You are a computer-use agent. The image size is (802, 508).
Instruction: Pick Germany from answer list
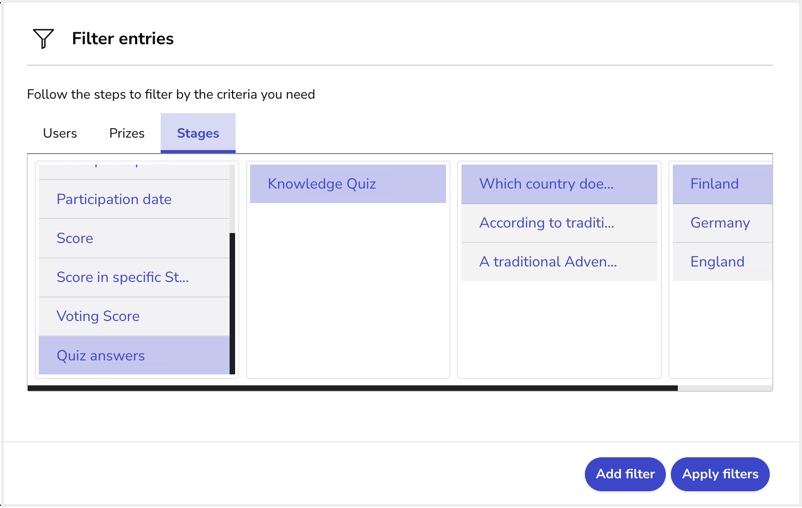(x=722, y=223)
